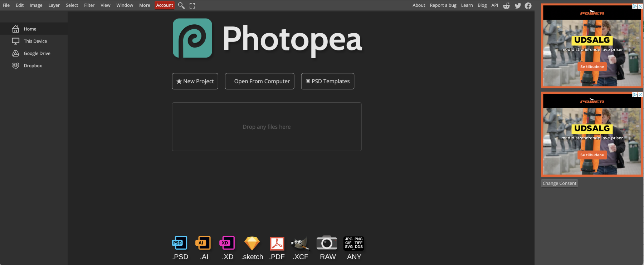This screenshot has width=644, height=265.
Task: Close the bottom POWER ad
Action: [x=640, y=95]
